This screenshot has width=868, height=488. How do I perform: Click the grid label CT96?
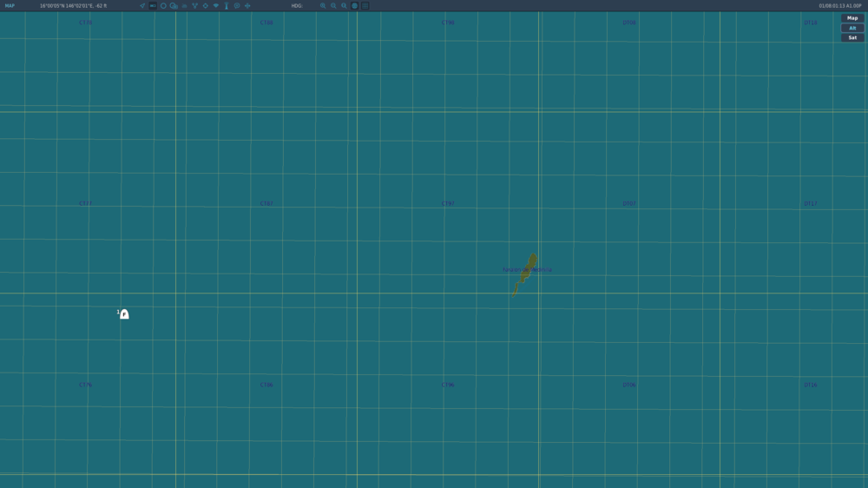click(x=448, y=385)
